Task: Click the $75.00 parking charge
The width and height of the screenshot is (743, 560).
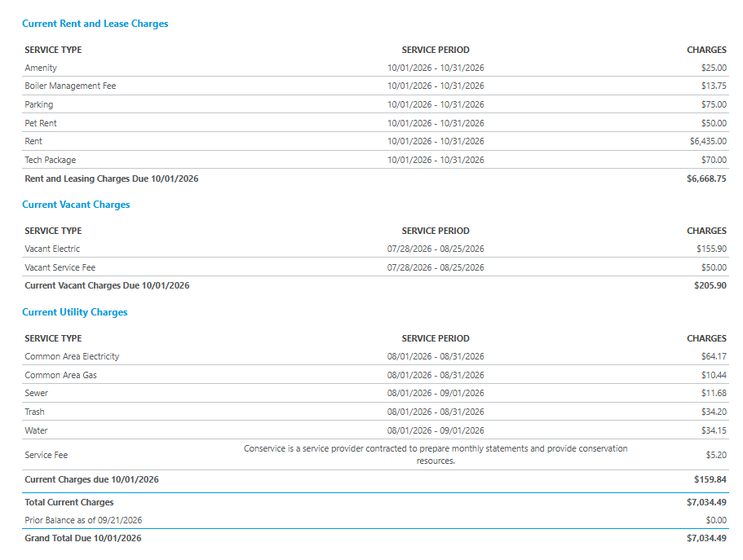Action: [714, 104]
